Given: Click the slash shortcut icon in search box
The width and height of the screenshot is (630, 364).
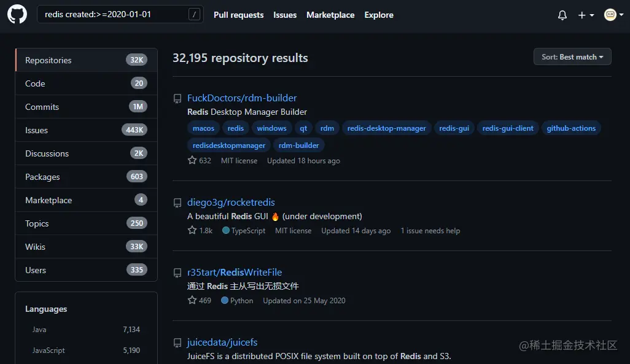Looking at the screenshot, I should [194, 15].
